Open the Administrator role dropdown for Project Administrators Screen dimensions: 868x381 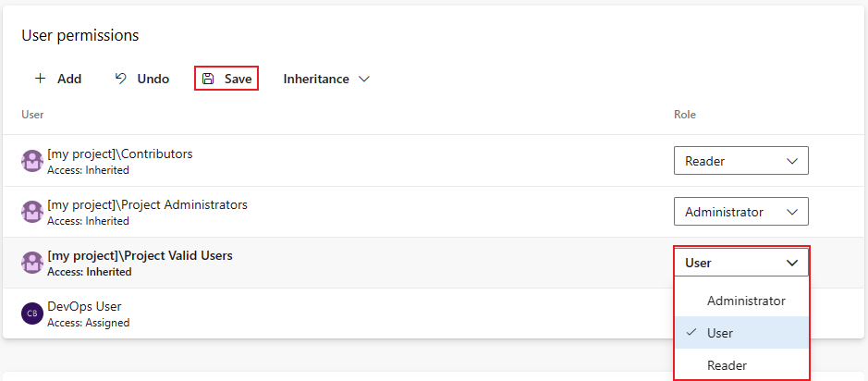(740, 212)
